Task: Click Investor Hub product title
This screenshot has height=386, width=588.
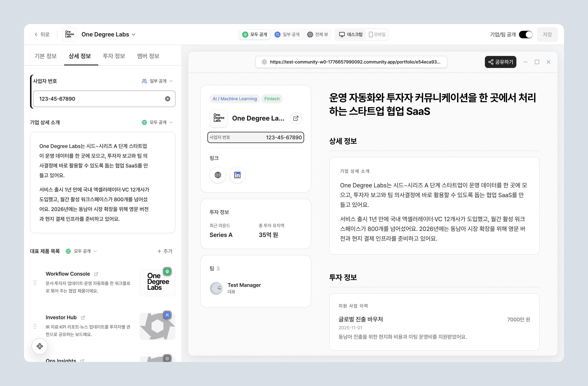Action: (x=61, y=317)
